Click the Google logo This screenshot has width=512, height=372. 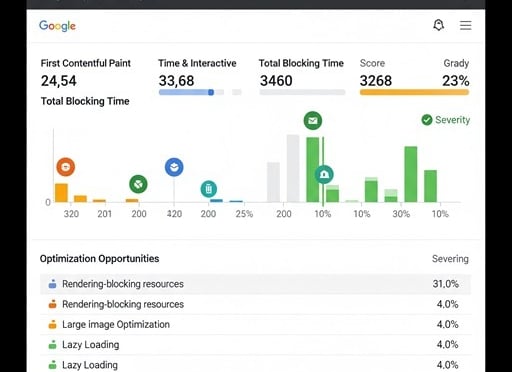pos(57,26)
